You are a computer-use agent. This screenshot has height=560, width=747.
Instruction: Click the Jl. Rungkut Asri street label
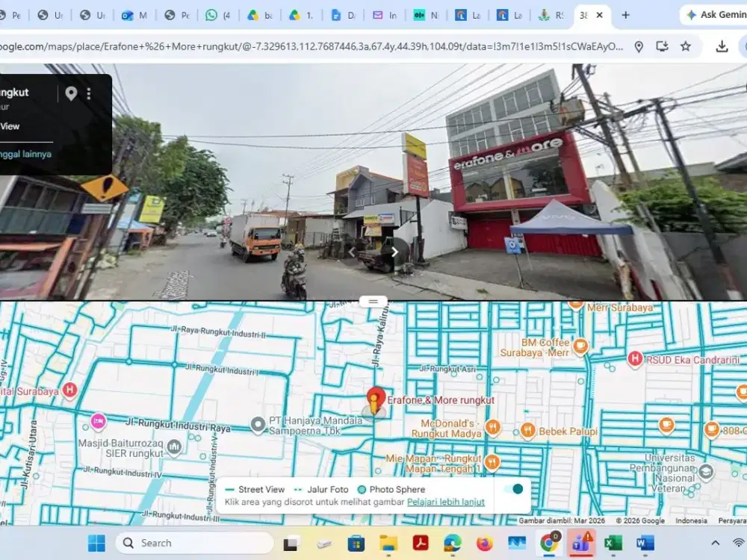(x=447, y=369)
